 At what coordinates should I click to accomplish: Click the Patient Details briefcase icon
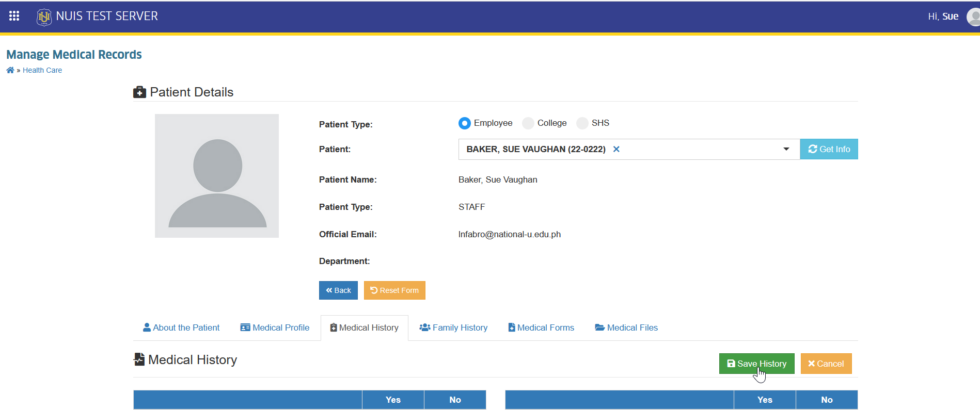[x=139, y=92]
